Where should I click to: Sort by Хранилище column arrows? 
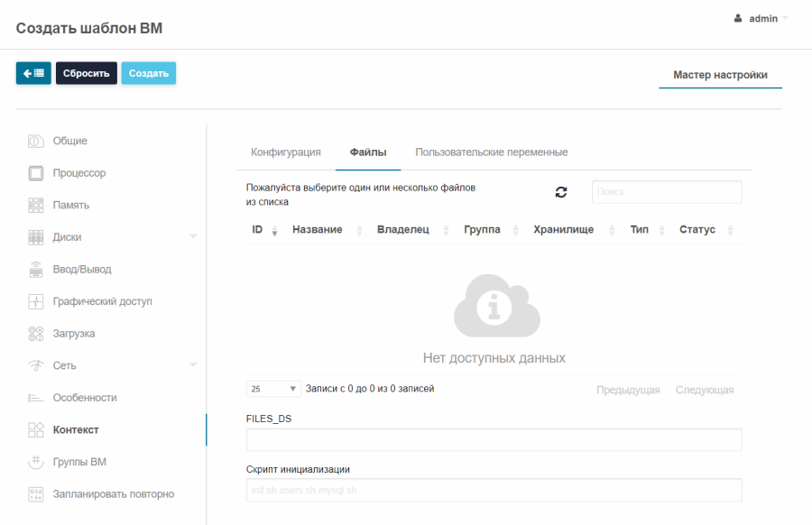click(612, 230)
